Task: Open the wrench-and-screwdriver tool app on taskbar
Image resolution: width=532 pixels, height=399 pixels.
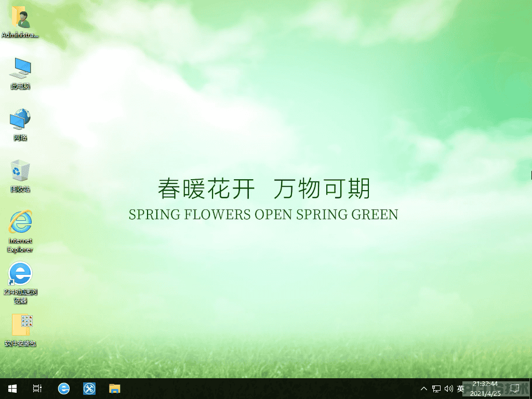Action: point(89,389)
